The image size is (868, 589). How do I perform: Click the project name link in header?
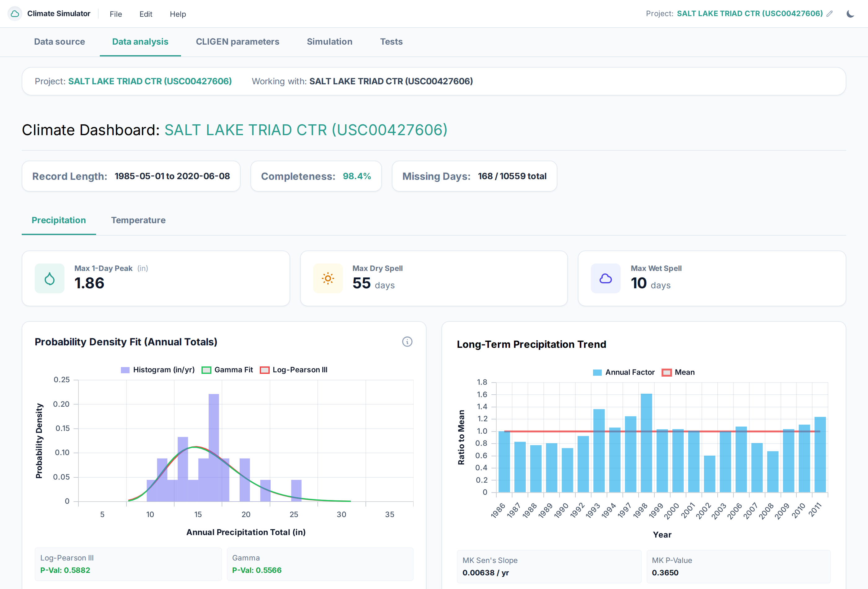click(x=750, y=14)
